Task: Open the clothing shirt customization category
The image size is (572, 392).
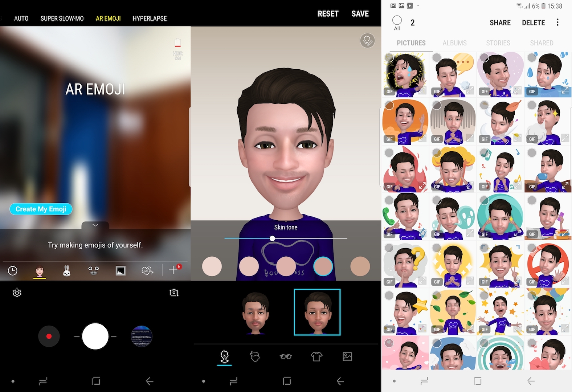Action: 316,357
